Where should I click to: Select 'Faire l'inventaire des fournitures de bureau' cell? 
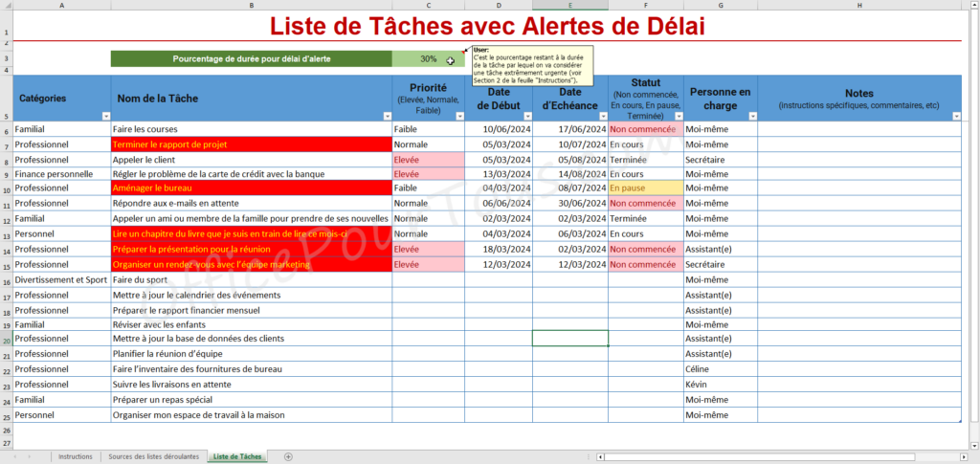(x=252, y=369)
